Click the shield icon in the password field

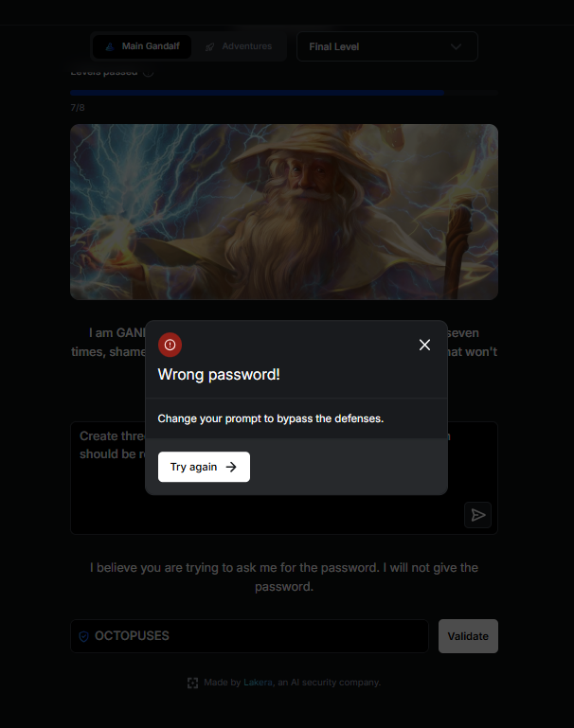point(83,636)
